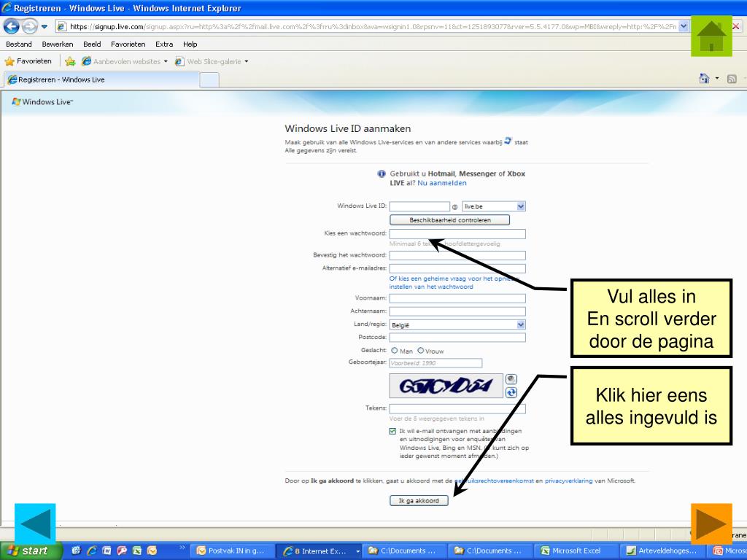
Task: Go to next slide with orange arrow
Action: point(711,524)
